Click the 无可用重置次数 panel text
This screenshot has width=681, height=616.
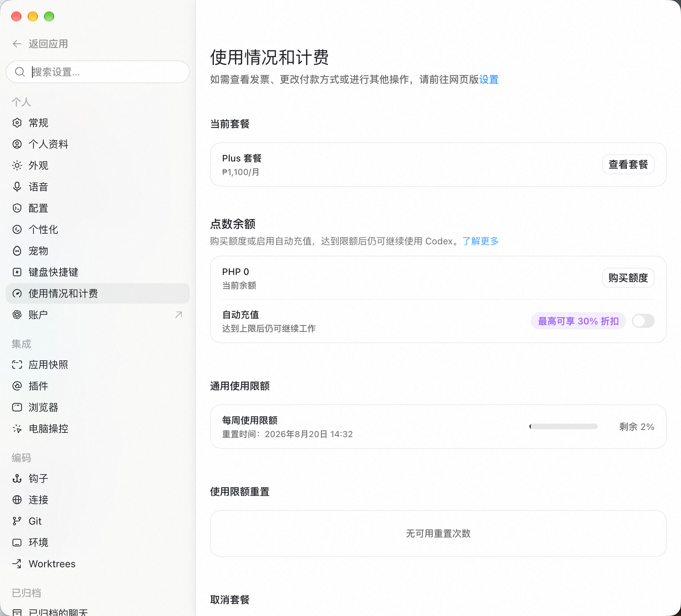click(438, 533)
